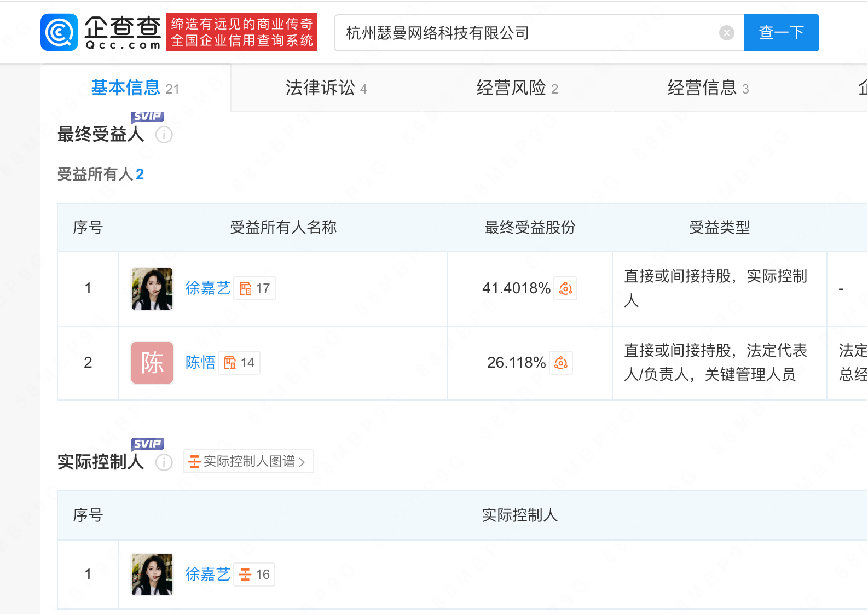
Task: Open 徐嘉艺 profile in beneficiary table
Action: (208, 288)
